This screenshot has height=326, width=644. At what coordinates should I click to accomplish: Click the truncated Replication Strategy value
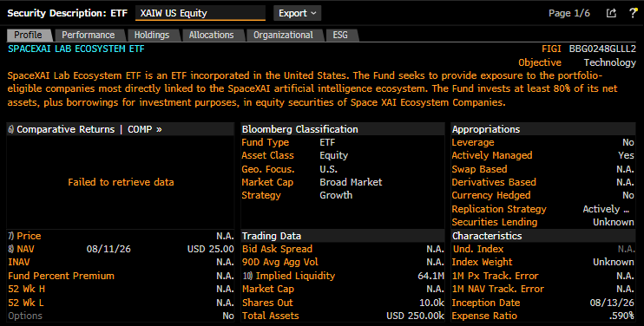[x=606, y=209]
